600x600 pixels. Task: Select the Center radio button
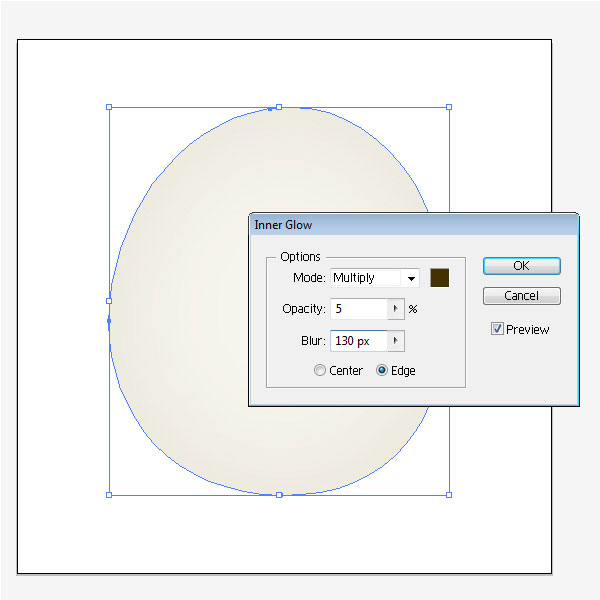[320, 370]
